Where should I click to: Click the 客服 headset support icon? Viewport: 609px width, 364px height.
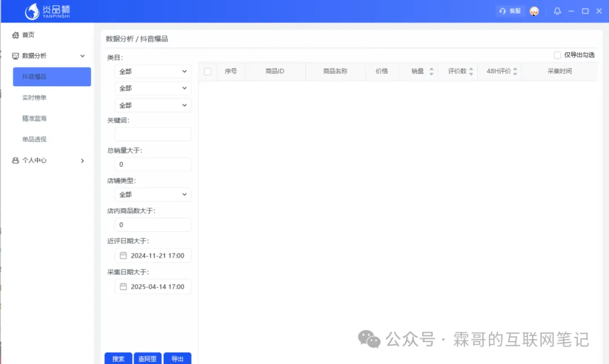coord(502,11)
